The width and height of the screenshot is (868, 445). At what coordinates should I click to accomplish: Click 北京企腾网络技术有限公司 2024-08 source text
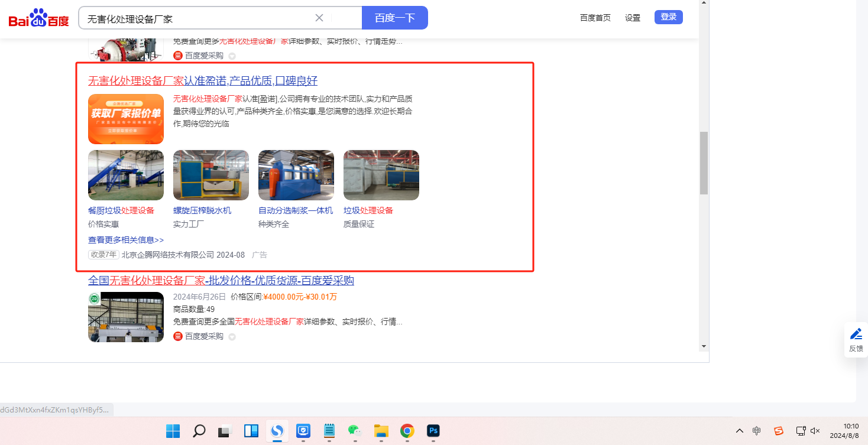[183, 255]
